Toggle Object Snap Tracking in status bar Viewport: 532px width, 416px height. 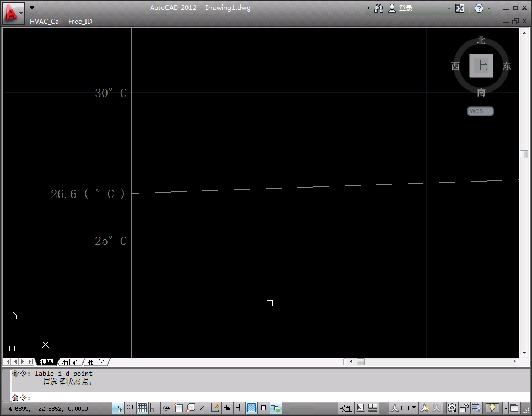point(202,408)
